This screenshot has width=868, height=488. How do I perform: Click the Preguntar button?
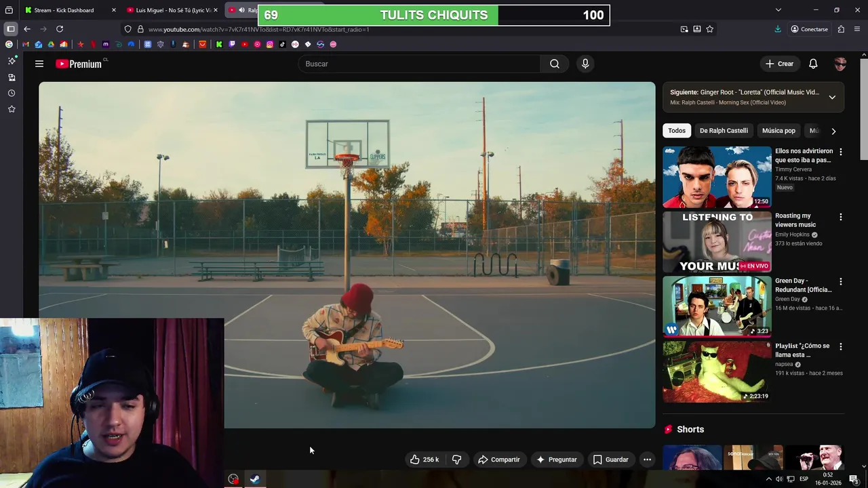click(x=557, y=460)
